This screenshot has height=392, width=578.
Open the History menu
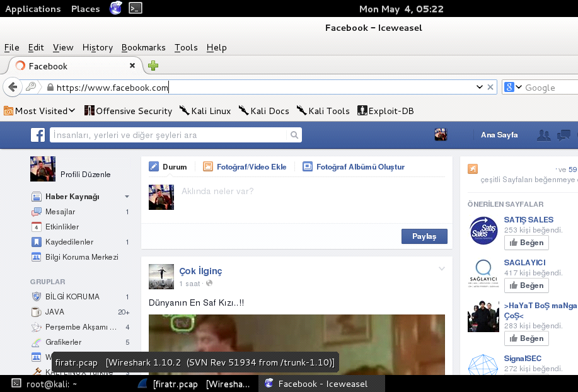98,47
